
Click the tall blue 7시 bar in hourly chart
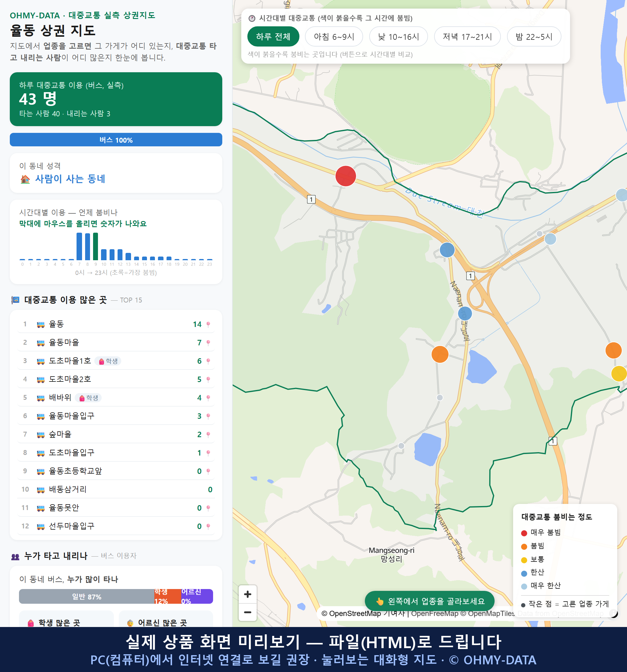[x=79, y=246]
